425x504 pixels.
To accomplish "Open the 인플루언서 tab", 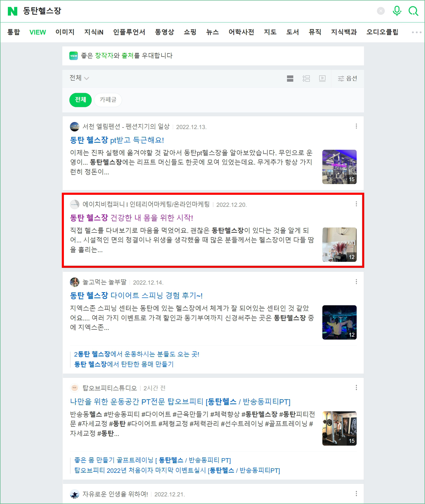I will tap(129, 32).
